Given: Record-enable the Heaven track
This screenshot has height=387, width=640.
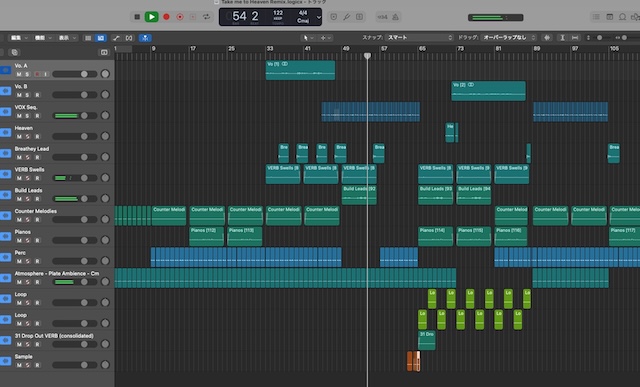Looking at the screenshot, I should click(37, 137).
